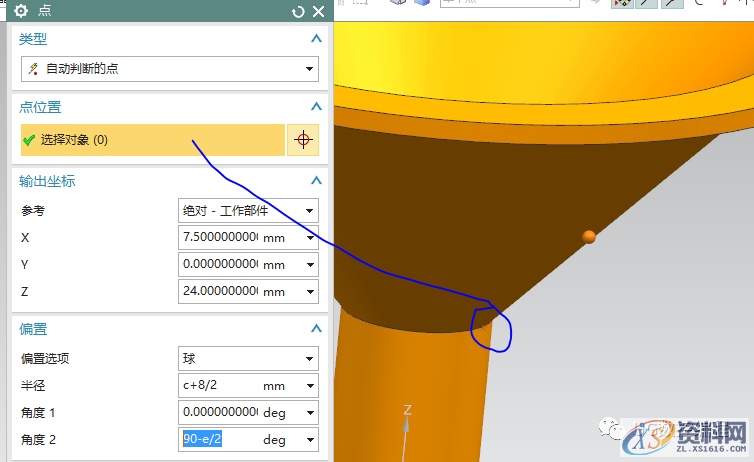The width and height of the screenshot is (754, 462).
Task: Open the 偏置选项 dropdown showing 球
Action: coord(248,359)
